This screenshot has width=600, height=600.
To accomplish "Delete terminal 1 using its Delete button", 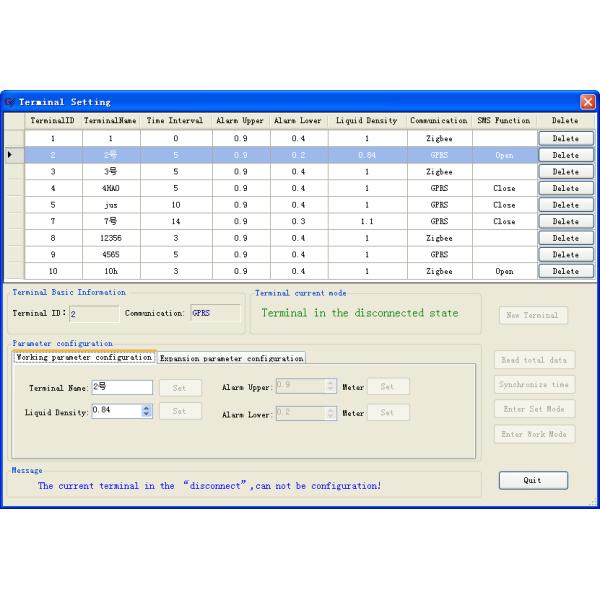I will (x=565, y=139).
